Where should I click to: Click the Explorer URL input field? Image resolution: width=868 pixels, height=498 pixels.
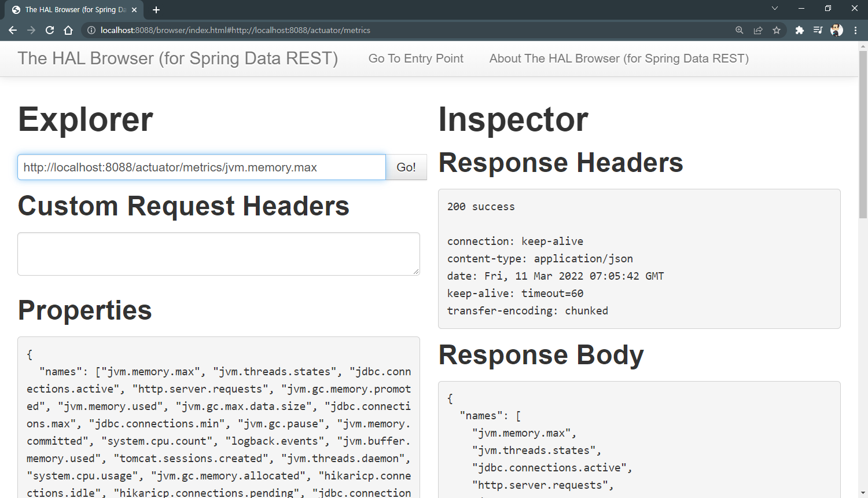pyautogui.click(x=201, y=167)
